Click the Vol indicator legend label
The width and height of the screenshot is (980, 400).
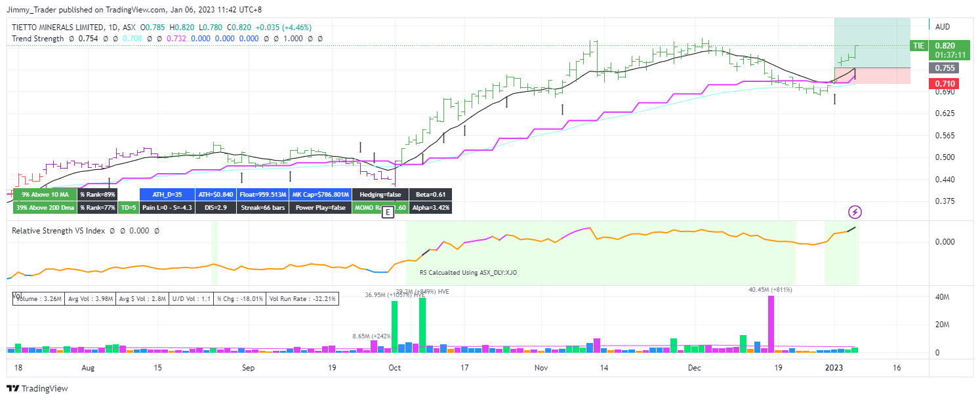point(17,296)
